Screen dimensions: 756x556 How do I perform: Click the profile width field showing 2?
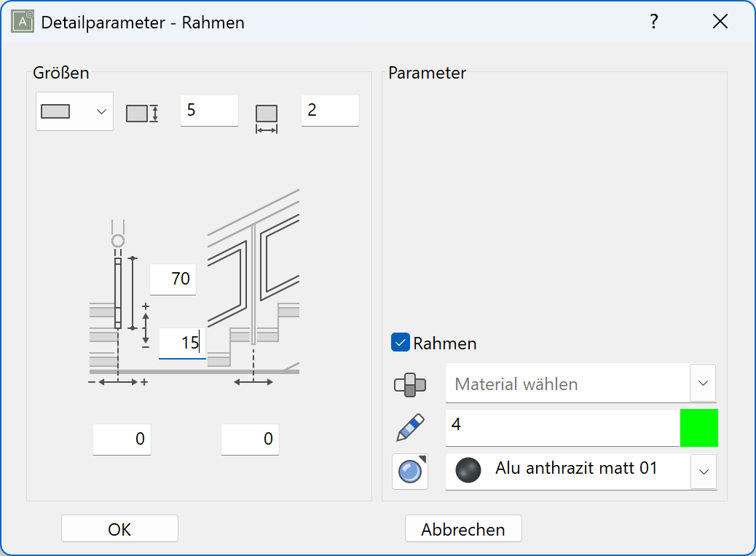point(330,111)
